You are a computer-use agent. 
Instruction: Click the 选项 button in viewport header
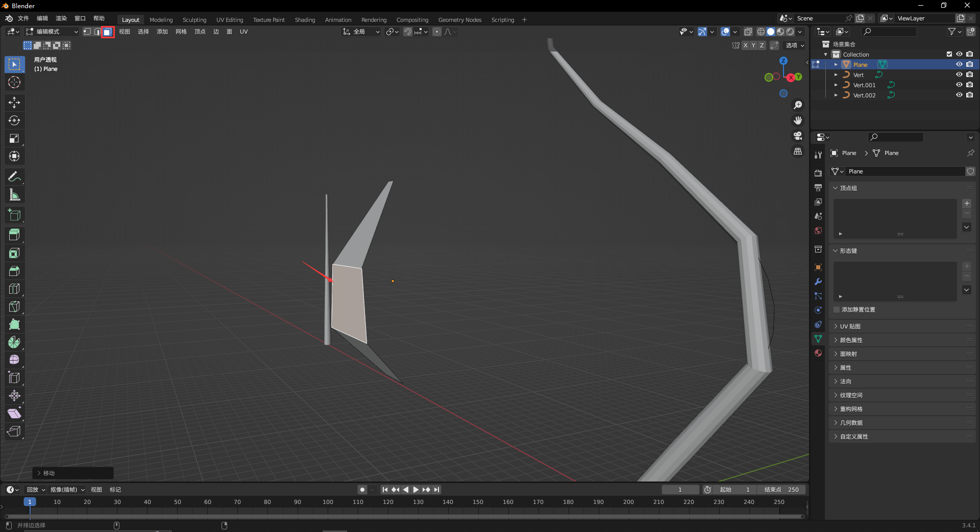pos(794,45)
